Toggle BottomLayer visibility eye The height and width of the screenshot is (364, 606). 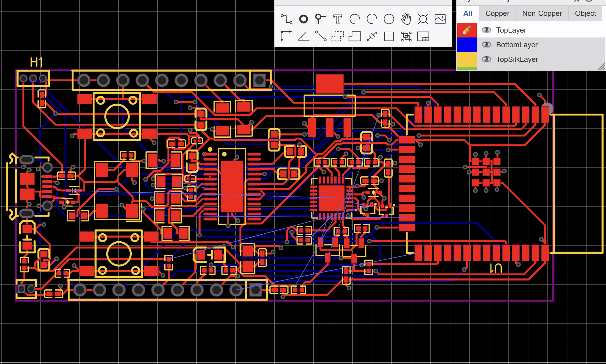point(486,44)
